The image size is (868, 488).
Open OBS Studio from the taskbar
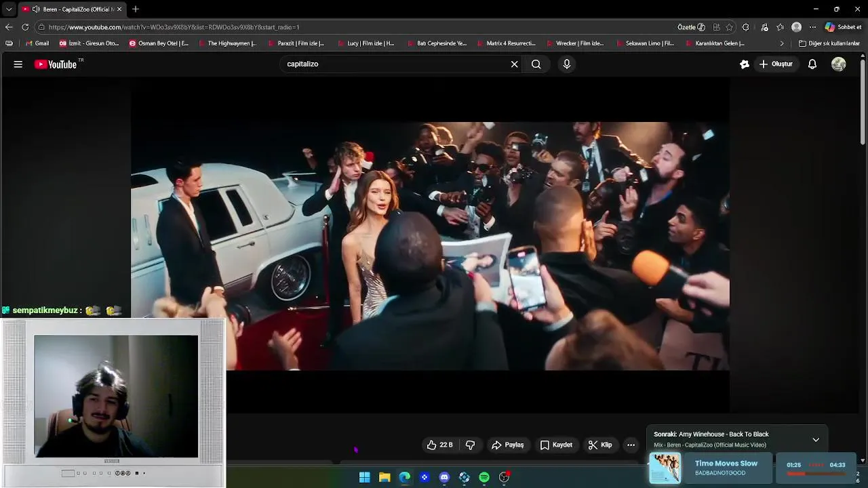504,477
